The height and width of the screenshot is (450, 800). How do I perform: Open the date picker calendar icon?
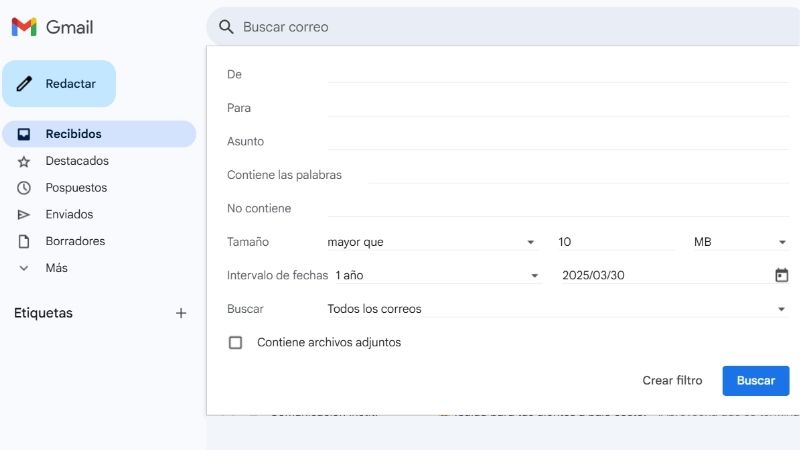(781, 275)
